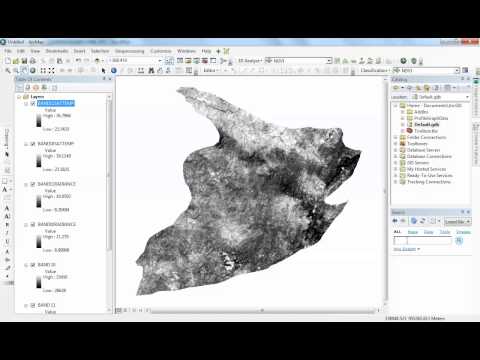Image resolution: width=480 pixels, height=360 pixels.
Task: Select the Zoom Out tool
Action: click(16, 70)
